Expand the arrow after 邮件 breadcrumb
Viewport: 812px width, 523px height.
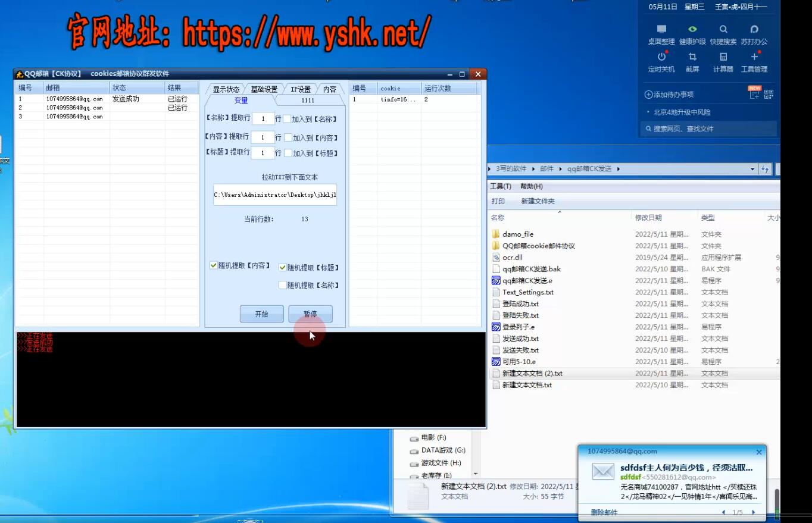(560, 169)
